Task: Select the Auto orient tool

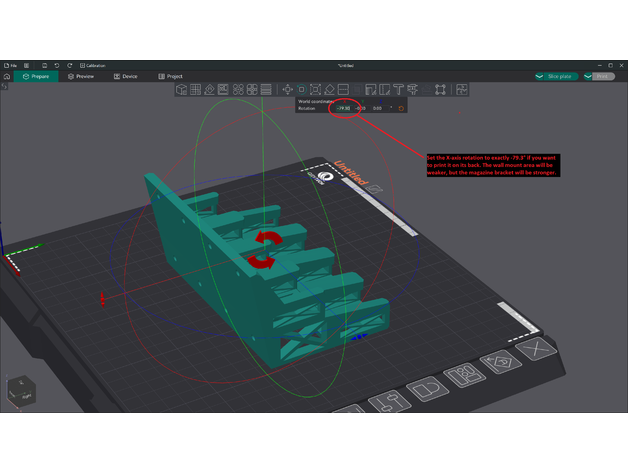Action: click(210, 90)
